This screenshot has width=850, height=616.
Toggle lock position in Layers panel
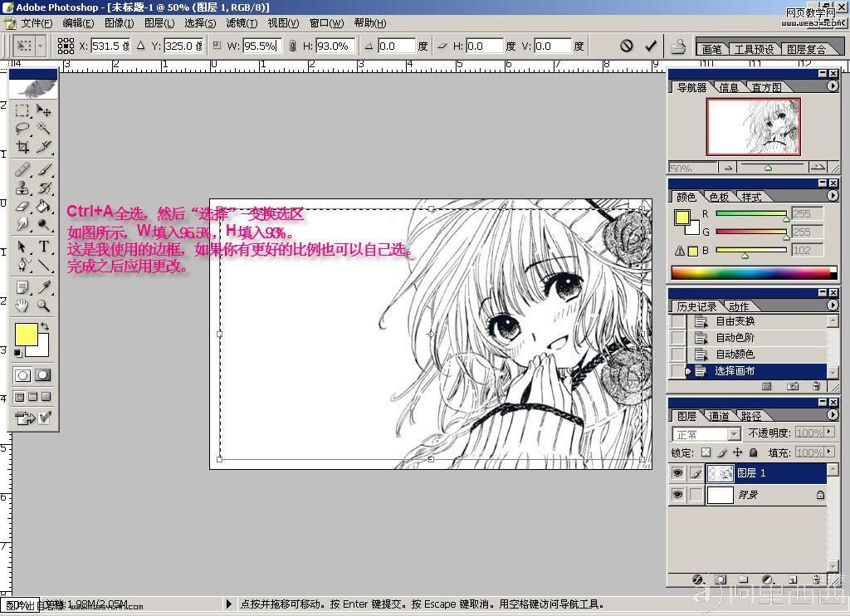737,452
